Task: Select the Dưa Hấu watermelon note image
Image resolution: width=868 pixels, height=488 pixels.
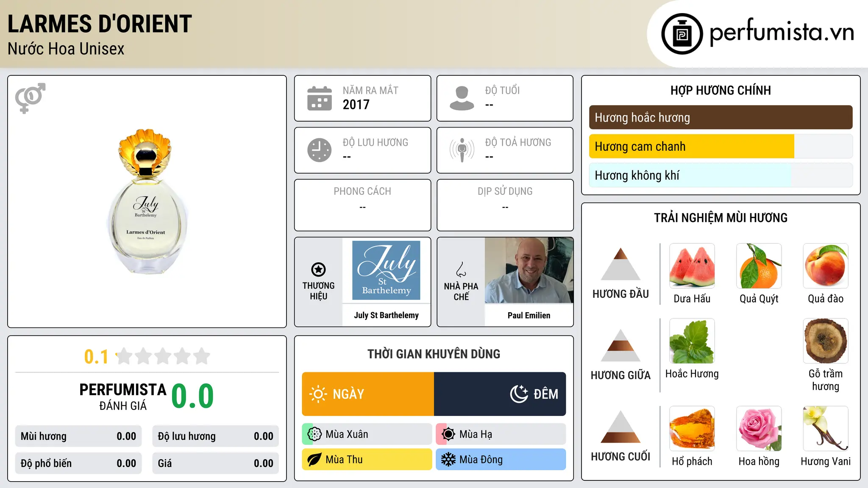Action: coord(692,266)
